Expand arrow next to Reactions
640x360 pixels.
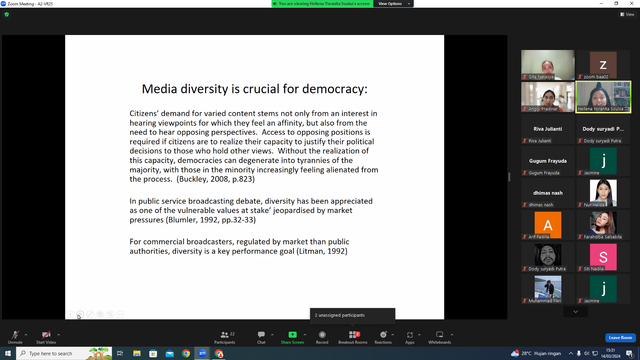pyautogui.click(x=393, y=335)
